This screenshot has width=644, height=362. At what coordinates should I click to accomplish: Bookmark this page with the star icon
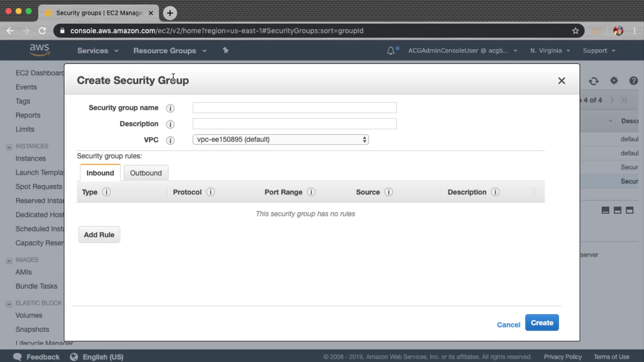pos(575,31)
